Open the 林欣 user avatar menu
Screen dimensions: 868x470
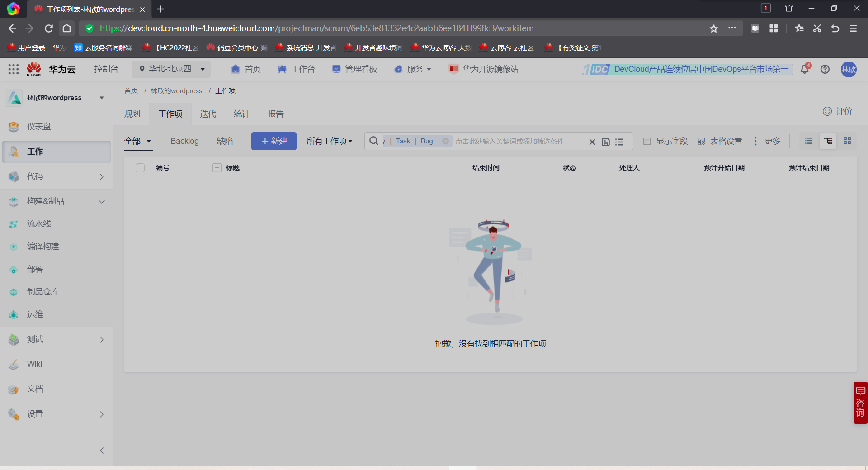click(849, 69)
